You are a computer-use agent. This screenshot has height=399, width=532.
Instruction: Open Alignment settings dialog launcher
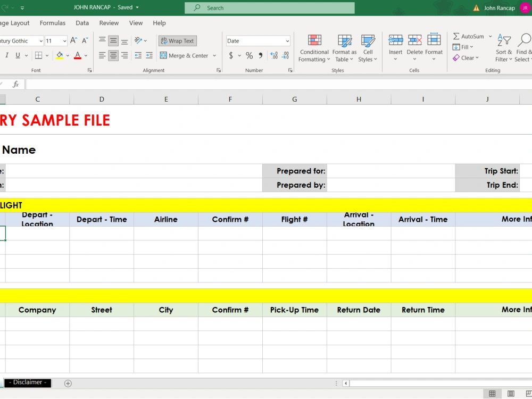219,70
